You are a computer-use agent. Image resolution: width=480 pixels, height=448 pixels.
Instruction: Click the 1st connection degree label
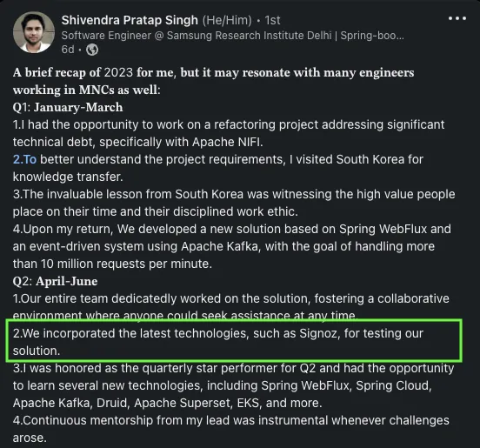click(x=272, y=20)
